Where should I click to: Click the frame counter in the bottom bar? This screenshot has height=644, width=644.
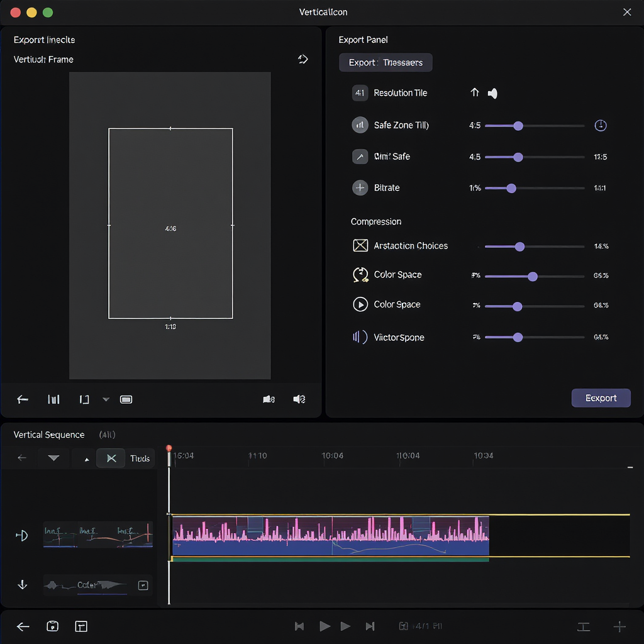pyautogui.click(x=421, y=626)
